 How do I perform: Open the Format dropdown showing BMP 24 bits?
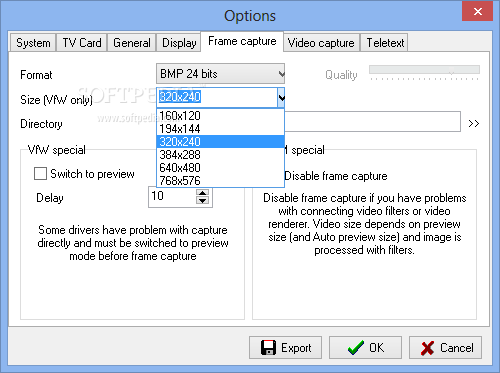click(220, 74)
